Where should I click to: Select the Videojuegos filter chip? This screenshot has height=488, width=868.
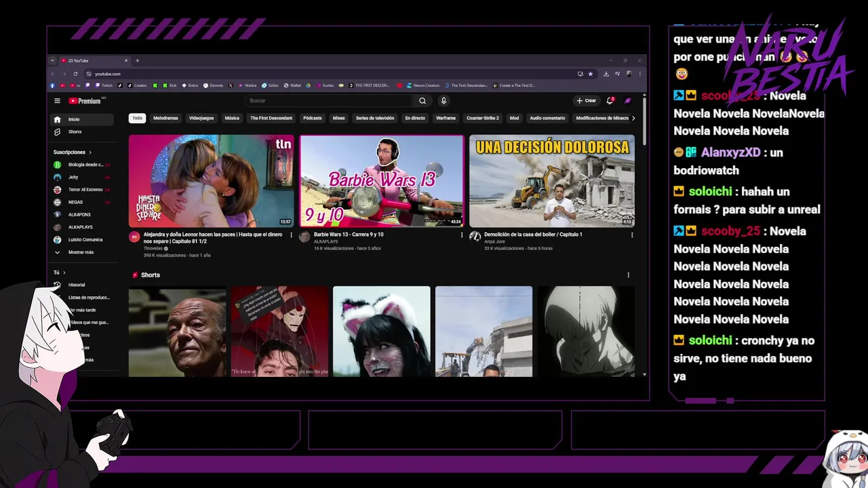tap(201, 118)
